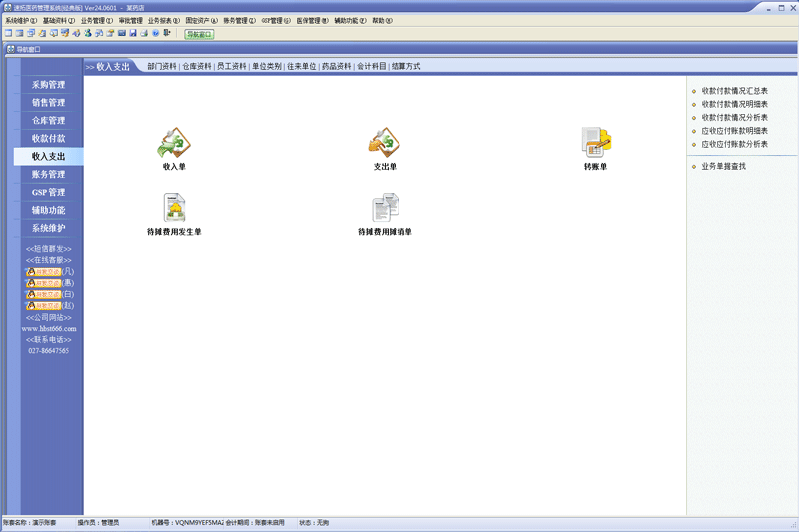Click the blue floppy disk toolbar icon
Viewport: 799px width, 532px height.
133,33
